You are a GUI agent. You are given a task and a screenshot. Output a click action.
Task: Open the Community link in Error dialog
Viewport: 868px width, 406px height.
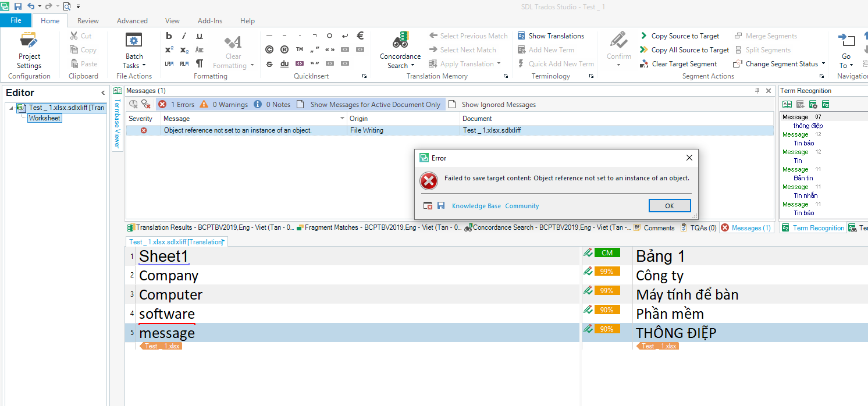pos(522,206)
